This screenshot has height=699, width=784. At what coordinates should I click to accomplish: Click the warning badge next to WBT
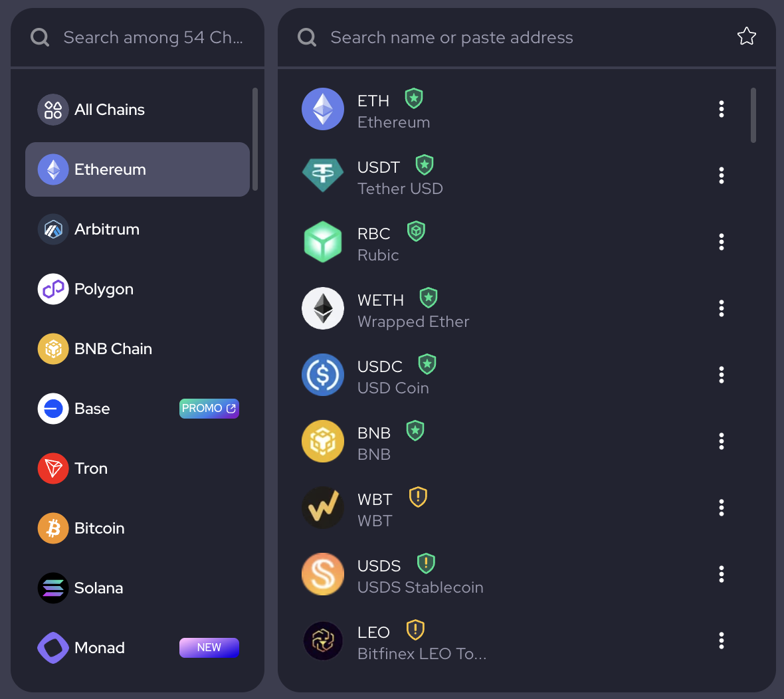tap(418, 496)
